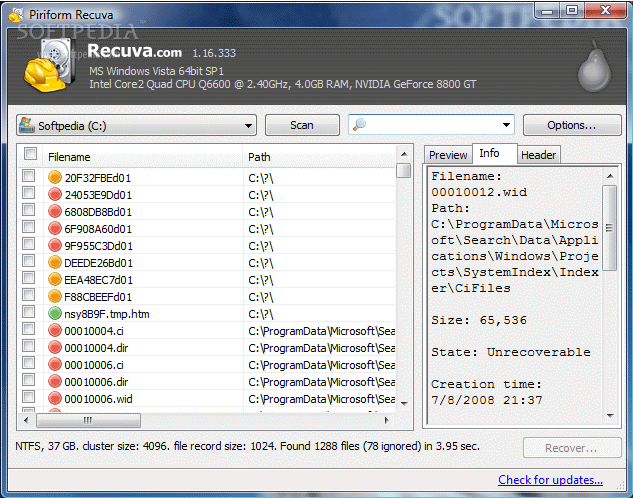Switch to the Preview tab
This screenshot has height=498, width=633.
(448, 155)
